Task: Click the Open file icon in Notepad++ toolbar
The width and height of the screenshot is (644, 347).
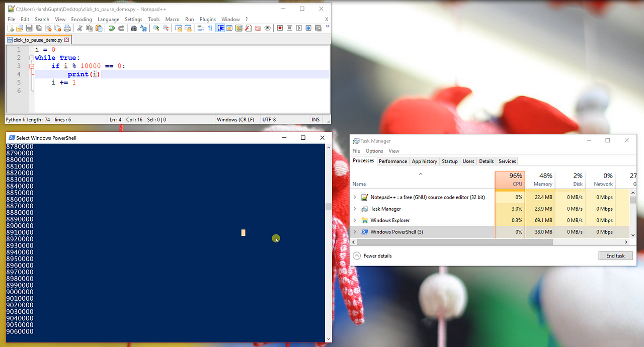Action: coord(20,28)
